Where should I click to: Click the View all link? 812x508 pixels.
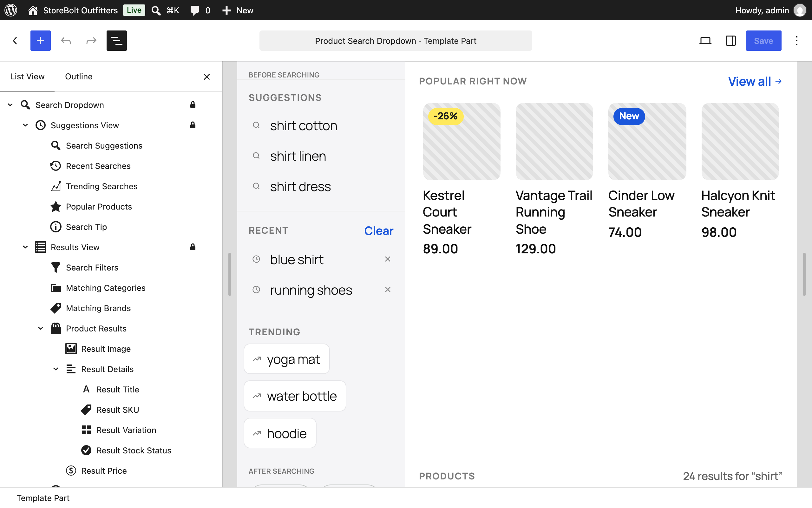755,81
